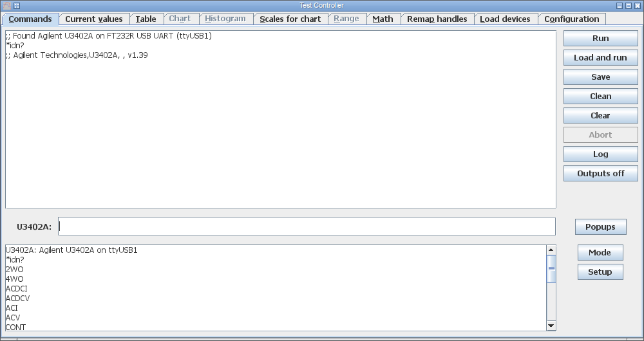Image resolution: width=644 pixels, height=341 pixels.
Task: Click the Abort button
Action: 600,134
